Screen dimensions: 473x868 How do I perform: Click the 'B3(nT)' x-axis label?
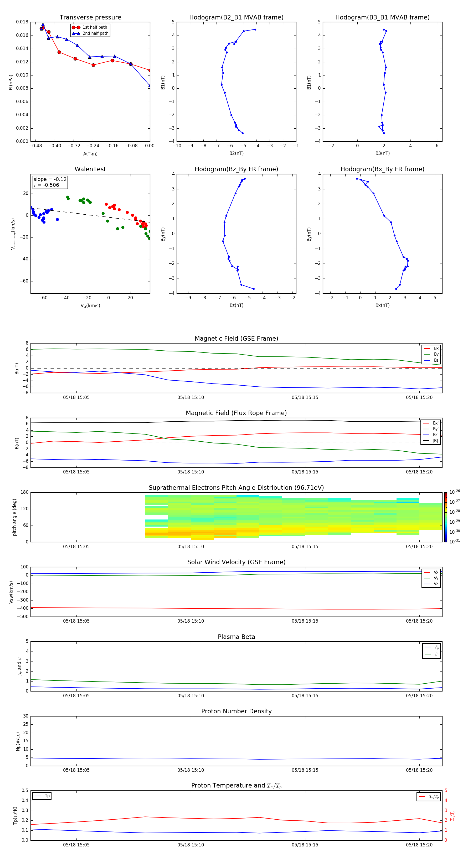tap(382, 153)
